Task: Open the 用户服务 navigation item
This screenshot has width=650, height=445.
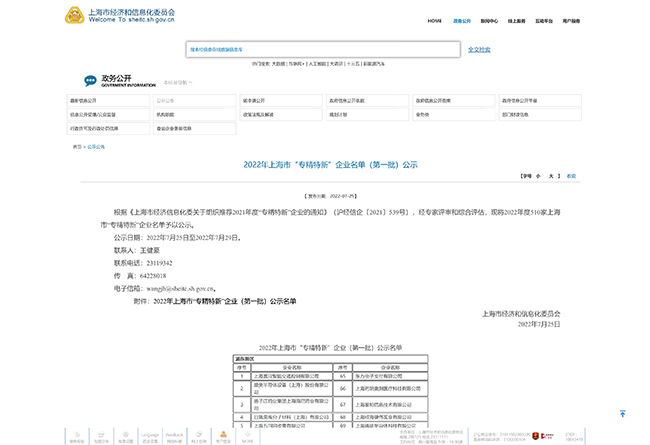Action: (571, 20)
